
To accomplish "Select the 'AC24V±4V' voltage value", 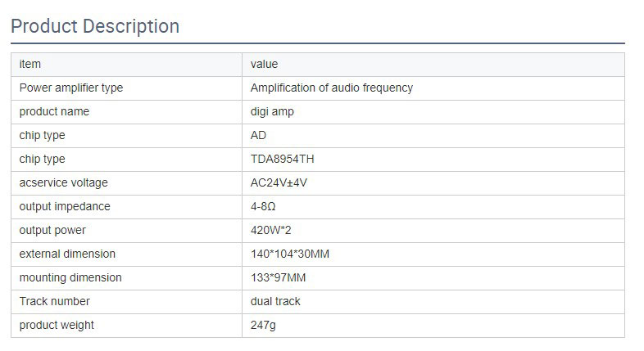I will [x=279, y=182].
